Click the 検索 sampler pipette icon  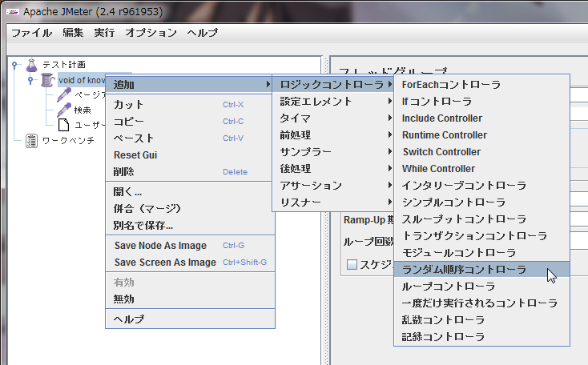[x=64, y=110]
